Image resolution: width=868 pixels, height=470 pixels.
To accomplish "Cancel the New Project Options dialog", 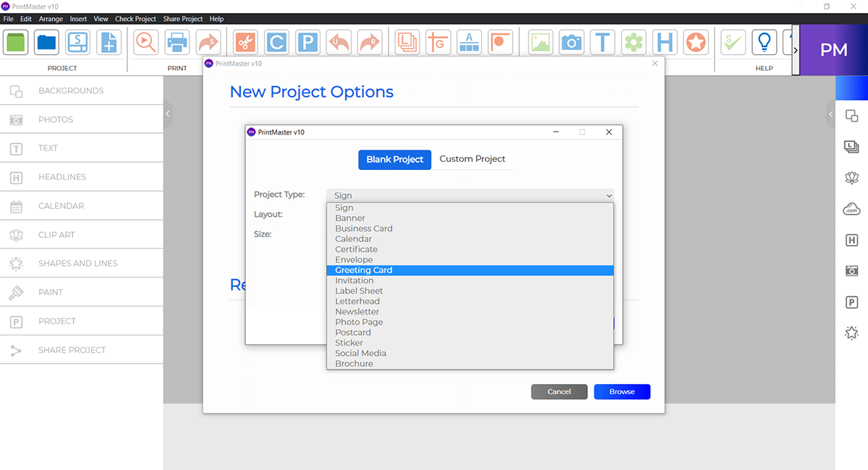I will coord(559,391).
